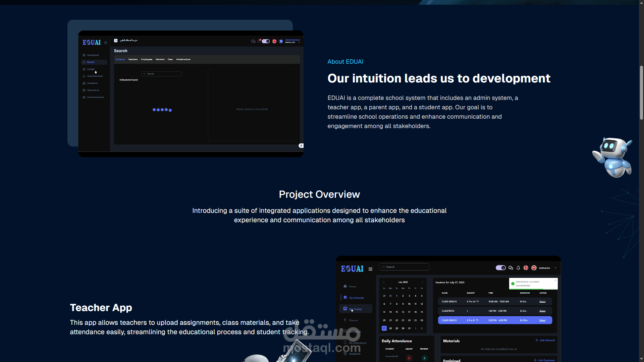The height and width of the screenshot is (362, 644).
Task: Click Add Material button
Action: point(545,340)
